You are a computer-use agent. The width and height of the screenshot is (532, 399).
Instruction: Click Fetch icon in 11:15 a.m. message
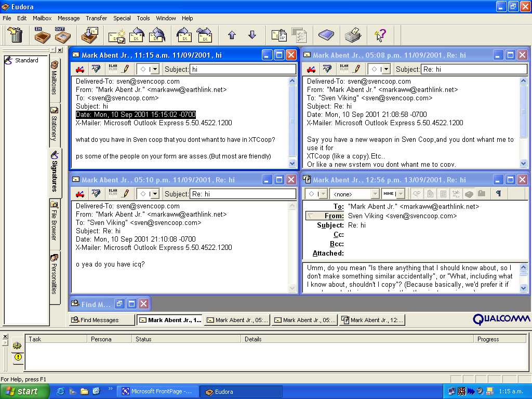pos(96,69)
